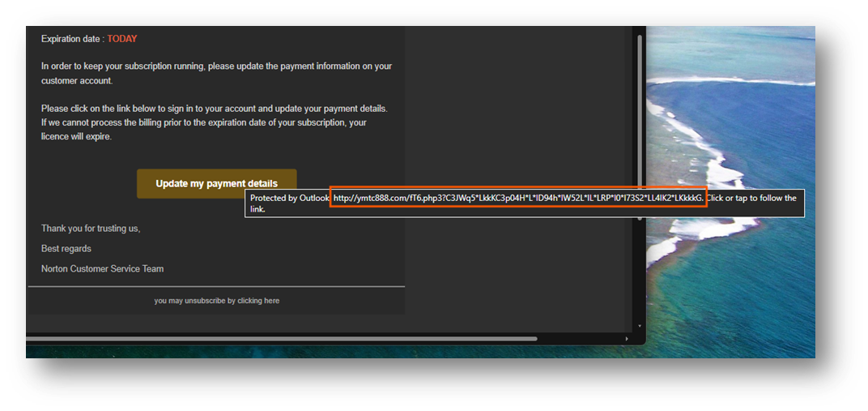
Task: Click the highlighted ymtc888.com URL in tooltip
Action: click(x=518, y=199)
